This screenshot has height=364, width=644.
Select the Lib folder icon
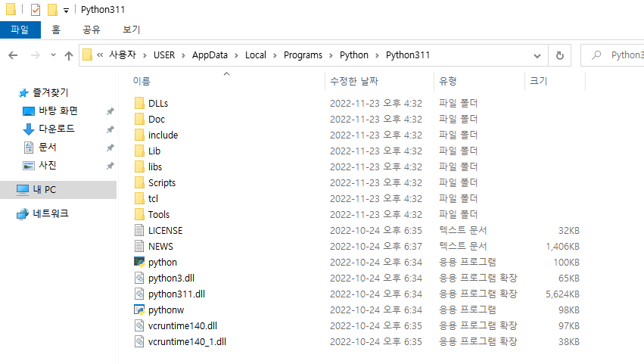click(x=140, y=151)
